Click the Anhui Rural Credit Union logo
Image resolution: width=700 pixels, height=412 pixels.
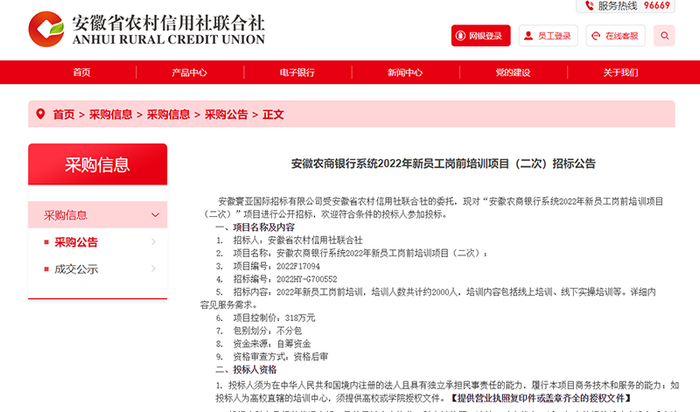[147, 29]
